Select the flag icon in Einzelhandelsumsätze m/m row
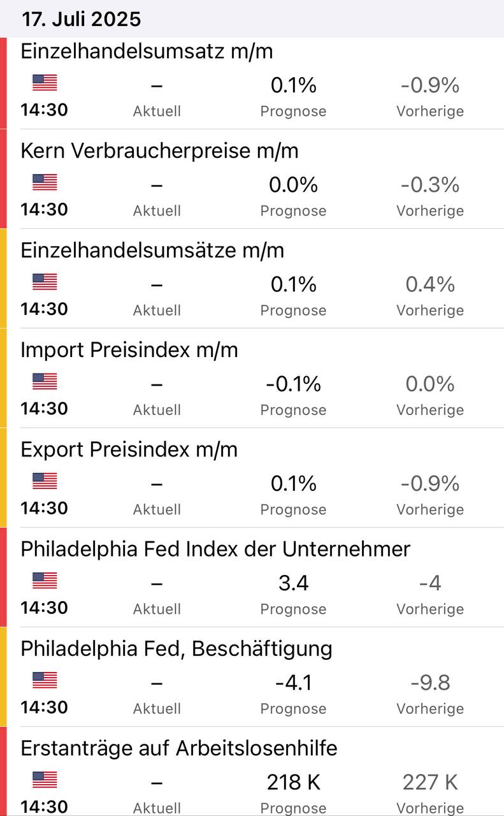Screen dimensions: 504x816 45,282
